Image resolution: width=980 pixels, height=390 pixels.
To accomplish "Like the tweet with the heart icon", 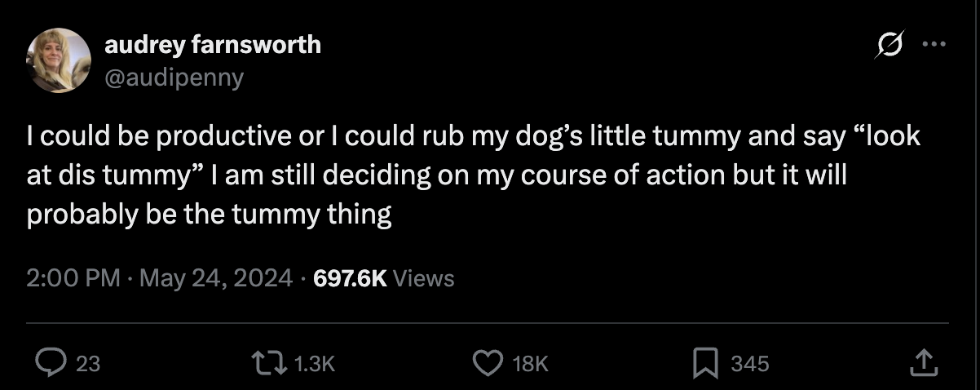I will (488, 361).
